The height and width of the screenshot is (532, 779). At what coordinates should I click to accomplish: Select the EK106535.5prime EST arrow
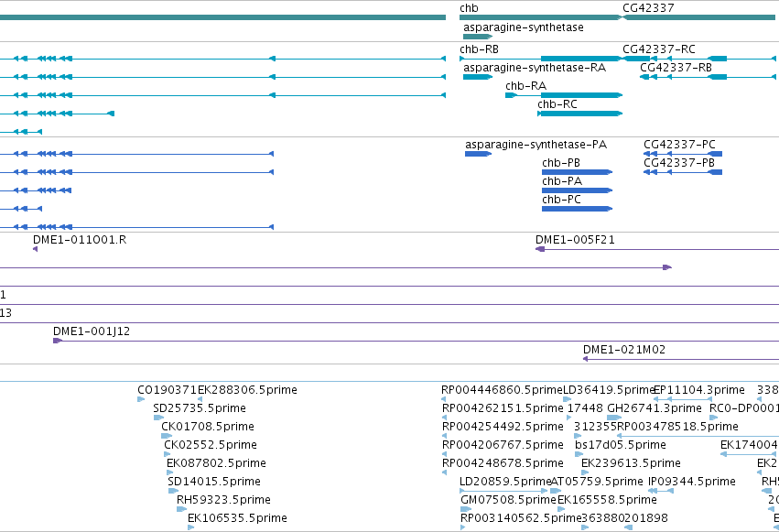(x=191, y=527)
